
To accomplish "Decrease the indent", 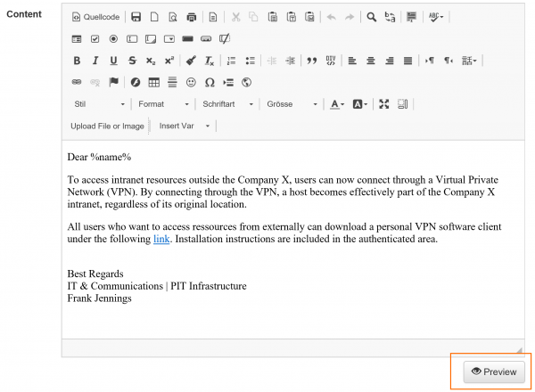I will (x=272, y=61).
